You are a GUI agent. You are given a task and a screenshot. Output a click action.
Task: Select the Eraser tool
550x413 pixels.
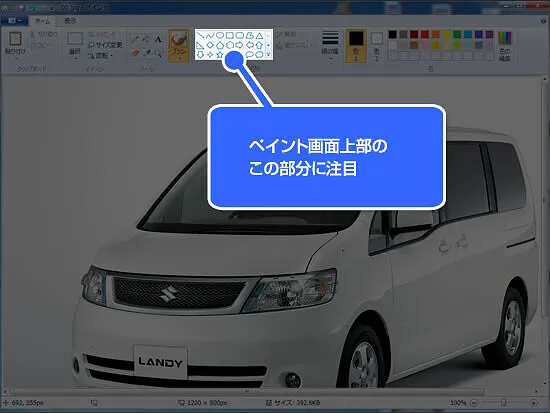135,53
